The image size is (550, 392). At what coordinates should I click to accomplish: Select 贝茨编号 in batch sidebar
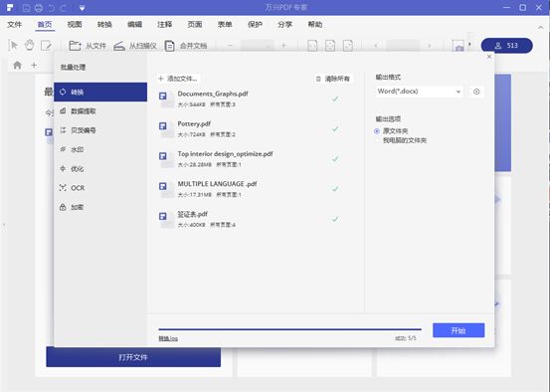click(100, 130)
